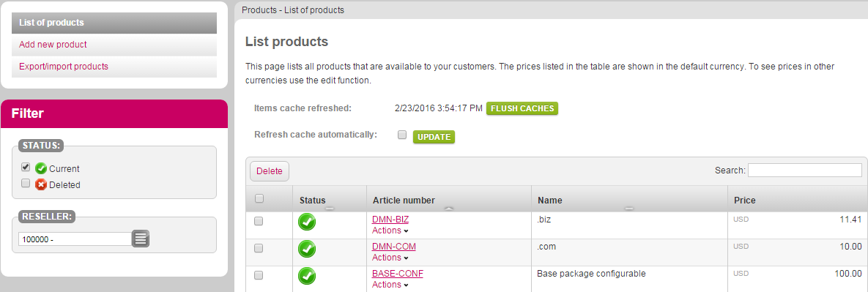The image size is (868, 292).
Task: Click the FLUSH CACHES button
Action: 522,108
